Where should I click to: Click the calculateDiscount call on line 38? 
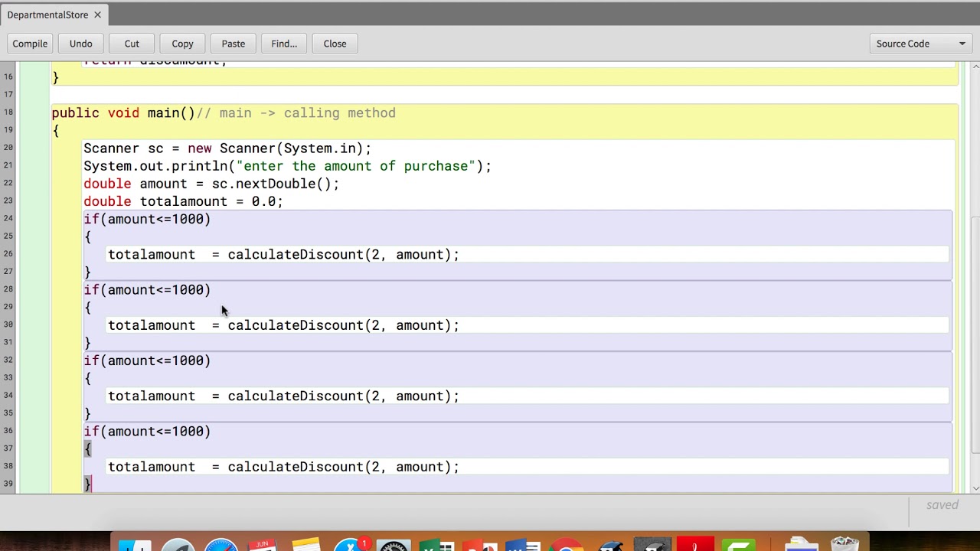point(343,467)
